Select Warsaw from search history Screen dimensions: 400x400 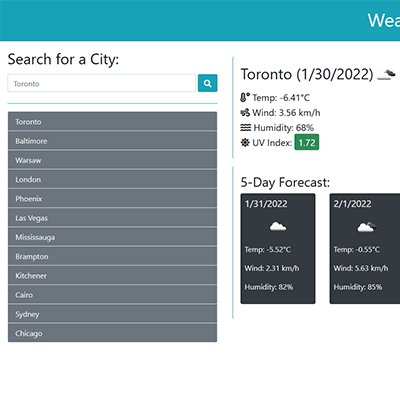pyautogui.click(x=112, y=160)
